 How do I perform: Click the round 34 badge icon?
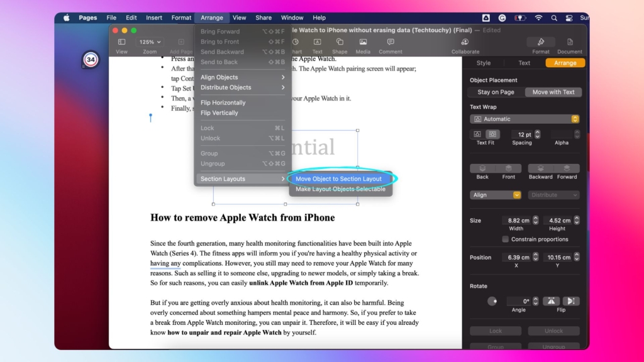91,60
